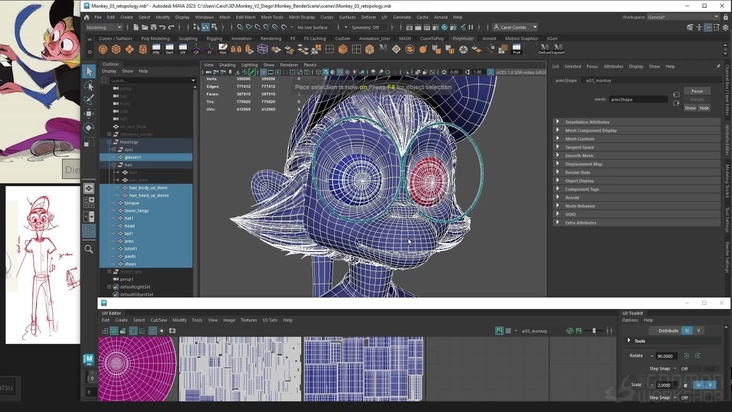Toggle Distribute U button in UV Toolkit
732x412 pixels.
(x=687, y=330)
